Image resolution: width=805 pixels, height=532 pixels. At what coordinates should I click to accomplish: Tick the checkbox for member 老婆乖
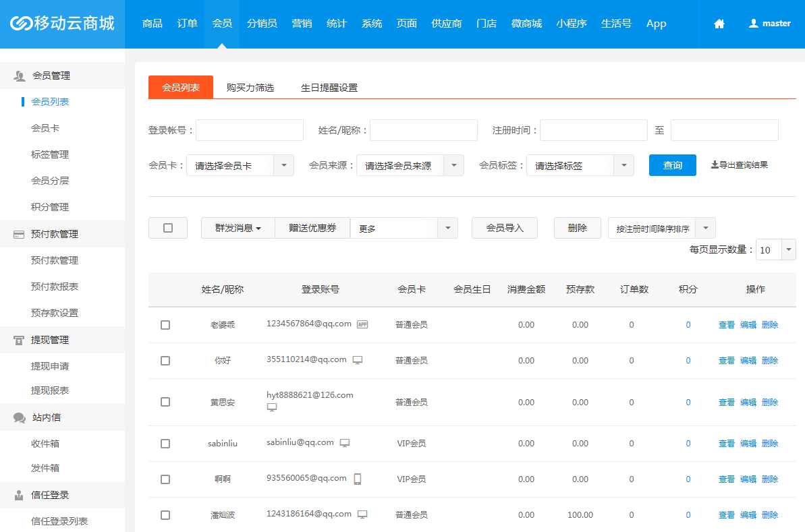point(165,325)
